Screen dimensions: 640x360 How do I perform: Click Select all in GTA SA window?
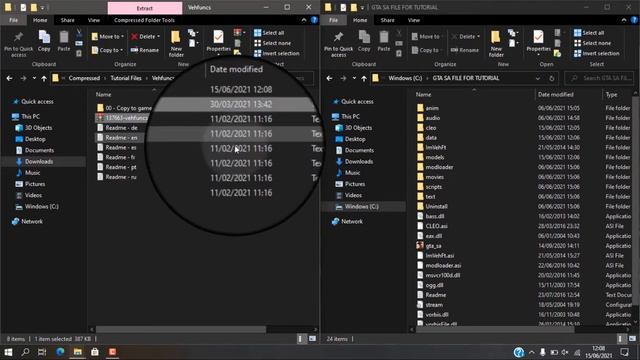coord(589,33)
